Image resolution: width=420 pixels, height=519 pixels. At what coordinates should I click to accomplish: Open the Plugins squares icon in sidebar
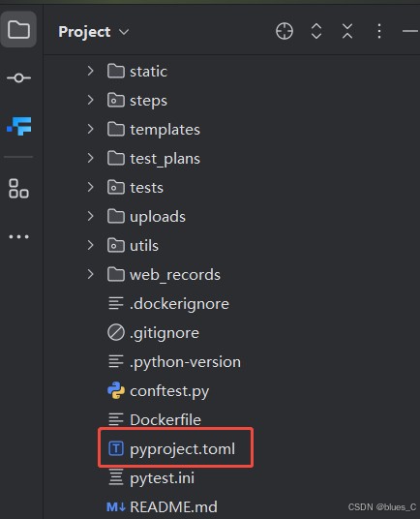tap(18, 189)
